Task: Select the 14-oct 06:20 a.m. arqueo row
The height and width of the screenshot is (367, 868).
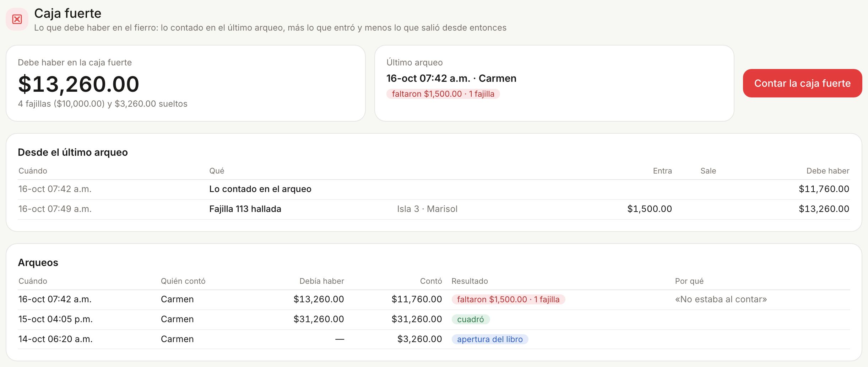Action: pos(434,339)
